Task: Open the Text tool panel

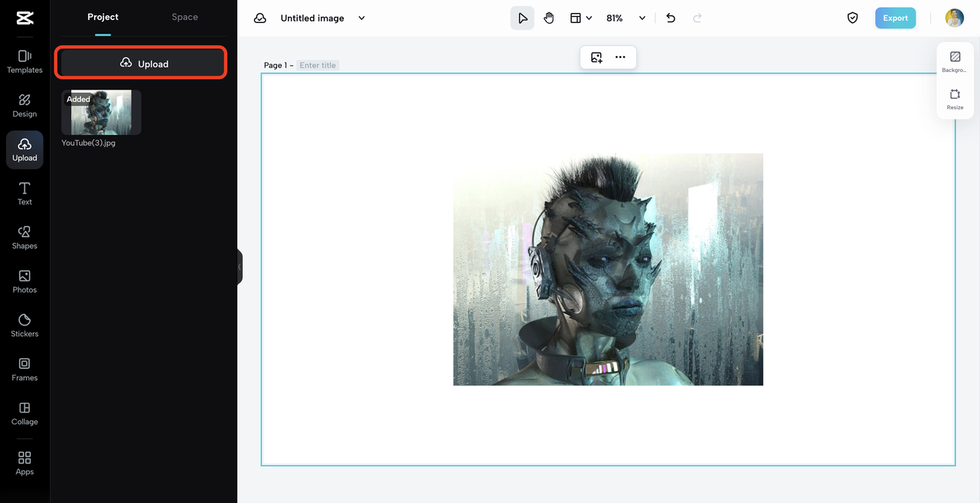Action: click(24, 194)
